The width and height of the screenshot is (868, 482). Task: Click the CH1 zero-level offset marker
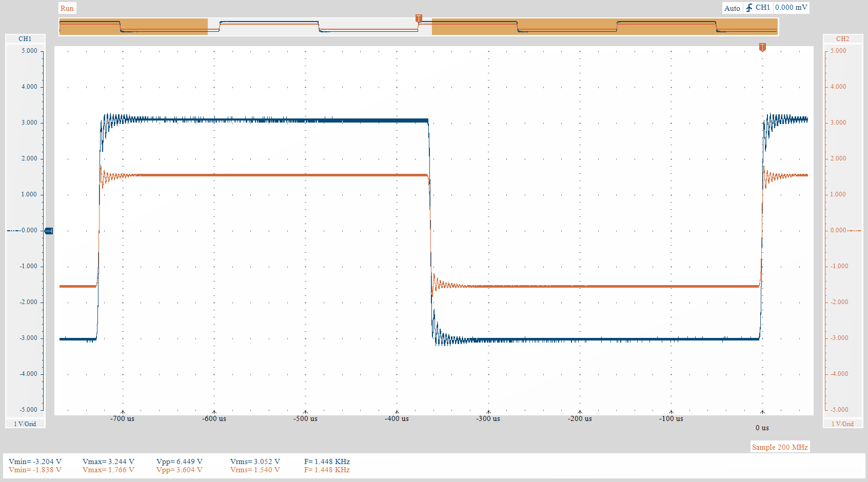49,231
